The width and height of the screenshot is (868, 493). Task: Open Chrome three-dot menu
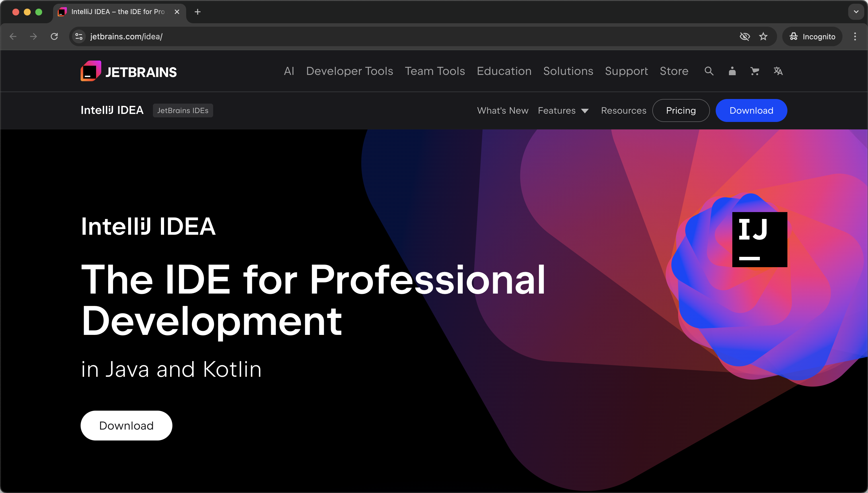(855, 36)
